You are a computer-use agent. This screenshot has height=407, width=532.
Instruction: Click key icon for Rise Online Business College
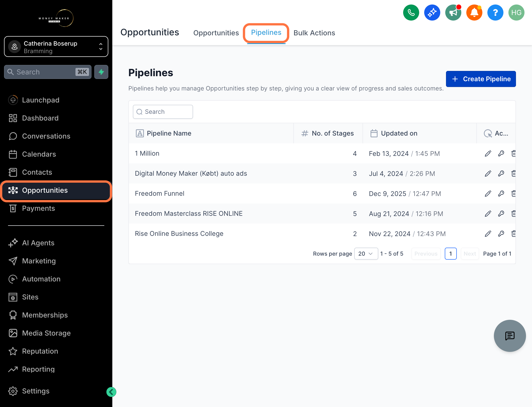click(x=501, y=234)
